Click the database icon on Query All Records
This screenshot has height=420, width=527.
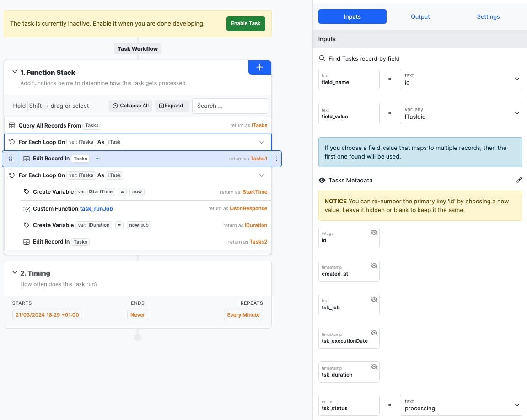(11, 125)
